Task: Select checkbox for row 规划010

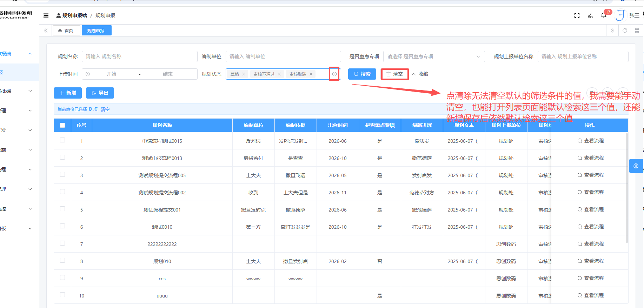Action: point(62,261)
